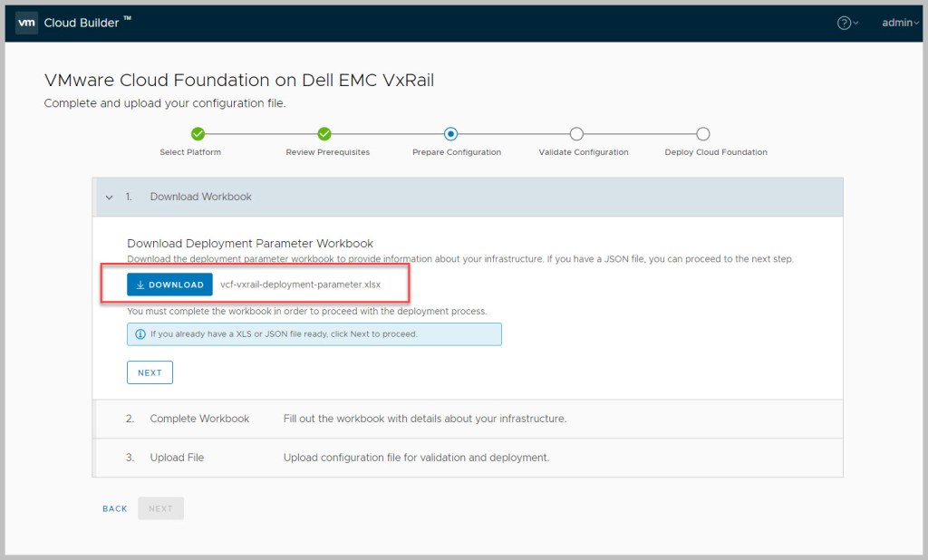Click the Deploy Cloud Foundation step label
The image size is (928, 560).
[716, 152]
